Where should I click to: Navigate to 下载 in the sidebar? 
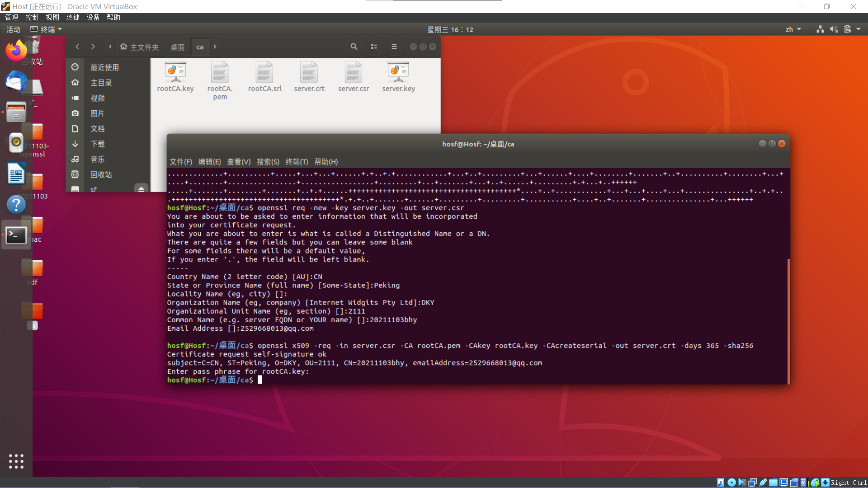pyautogui.click(x=98, y=144)
